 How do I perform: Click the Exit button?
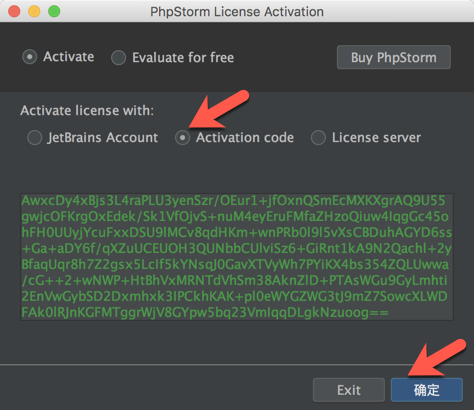pos(349,390)
